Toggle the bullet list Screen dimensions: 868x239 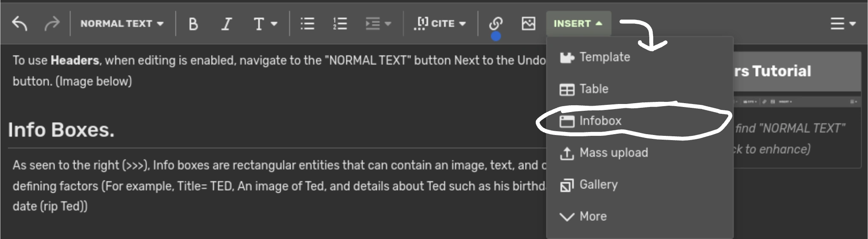tap(307, 24)
